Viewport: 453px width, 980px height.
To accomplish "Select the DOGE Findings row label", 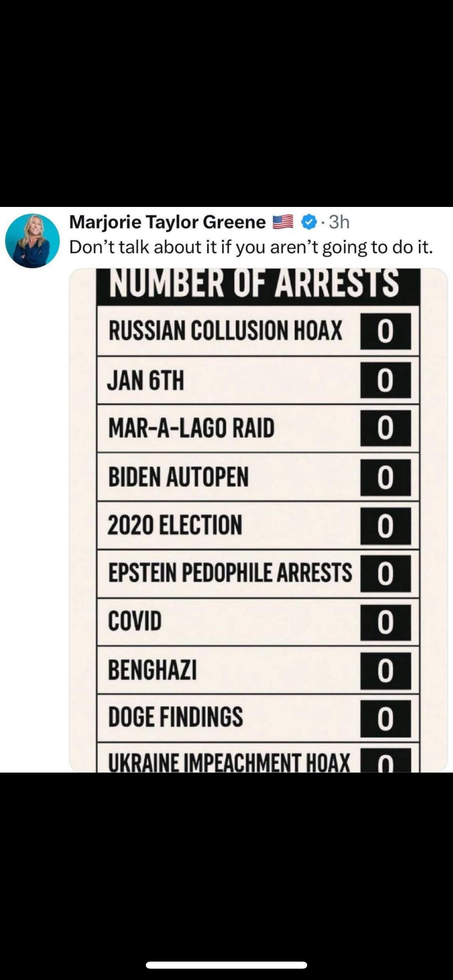I will tap(176, 717).
